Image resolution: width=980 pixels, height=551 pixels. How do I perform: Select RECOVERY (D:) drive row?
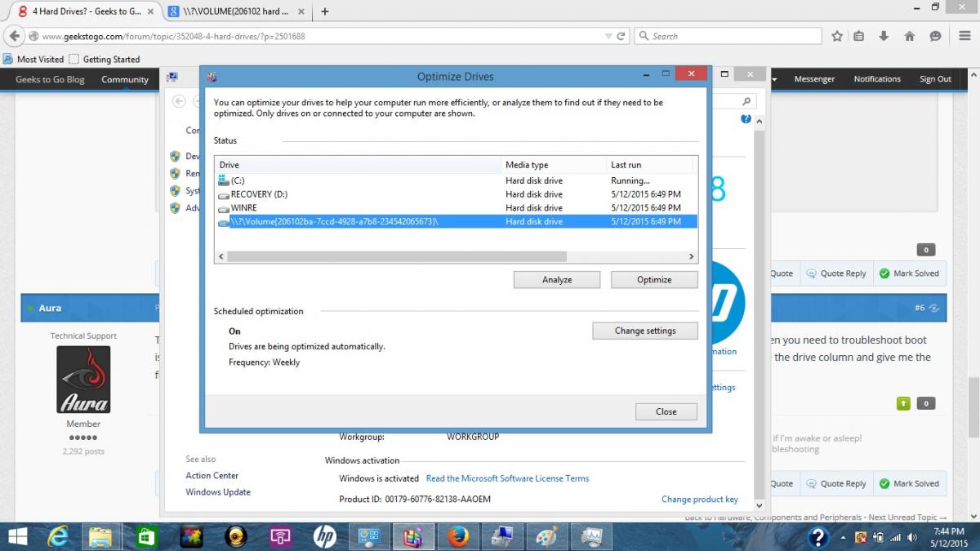(x=456, y=194)
